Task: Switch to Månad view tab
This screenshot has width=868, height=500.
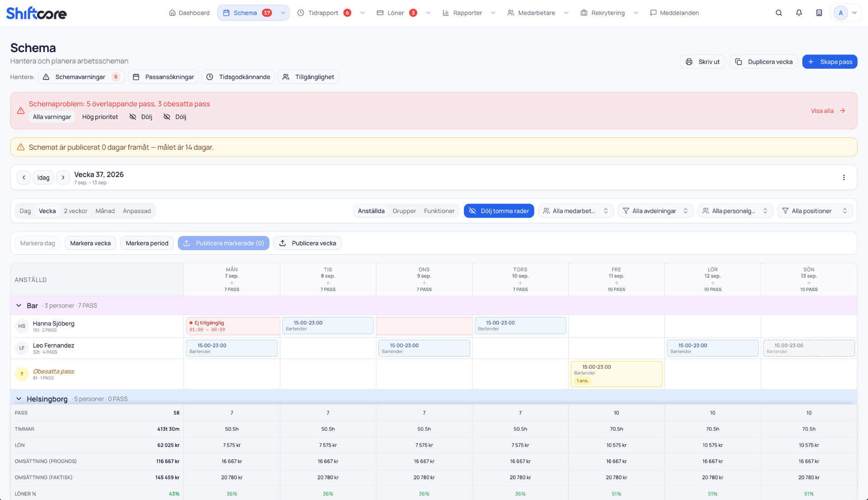Action: (x=105, y=211)
